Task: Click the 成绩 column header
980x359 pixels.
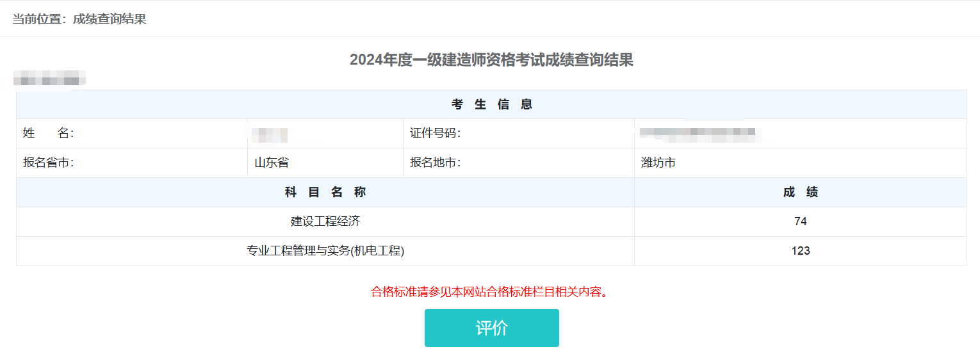Action: [800, 192]
